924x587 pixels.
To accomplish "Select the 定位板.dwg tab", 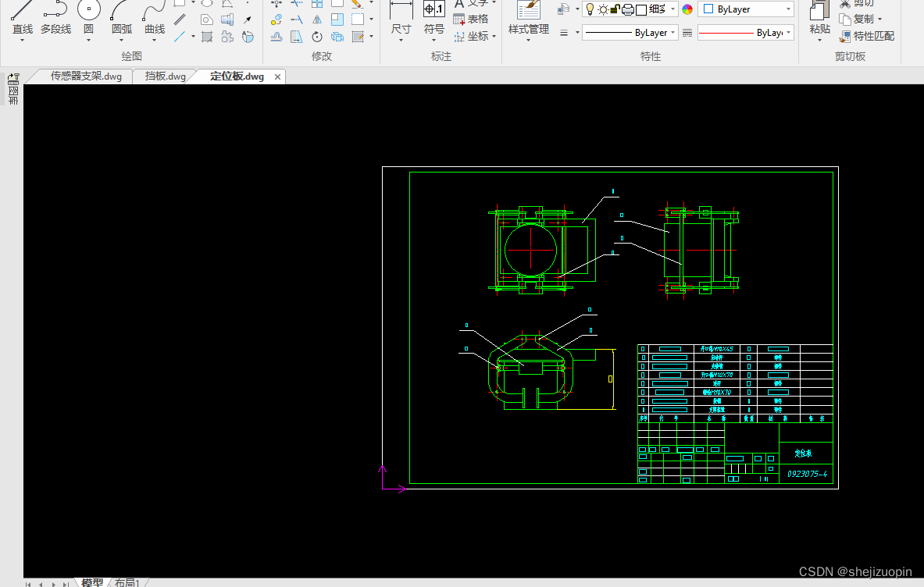I will [x=237, y=76].
